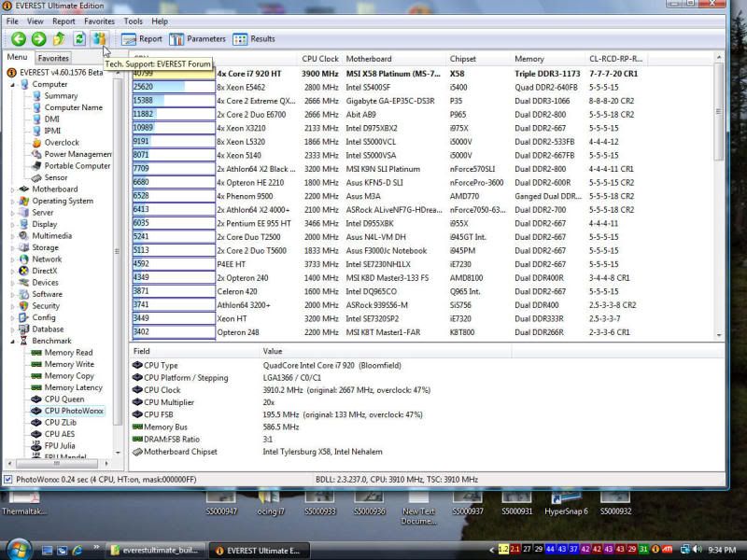Click the Security shield icon
747x560 pixels.
pos(24,306)
